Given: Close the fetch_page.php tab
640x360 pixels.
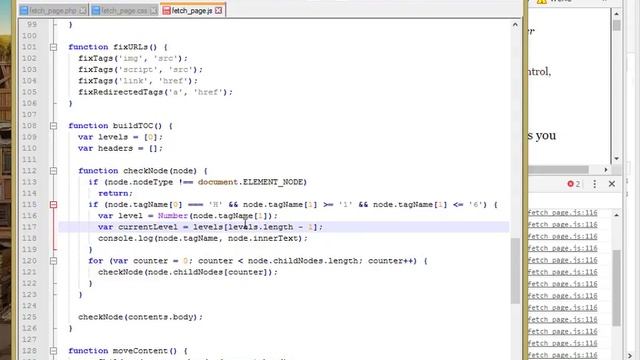Looking at the screenshot, I should coord(83,11).
